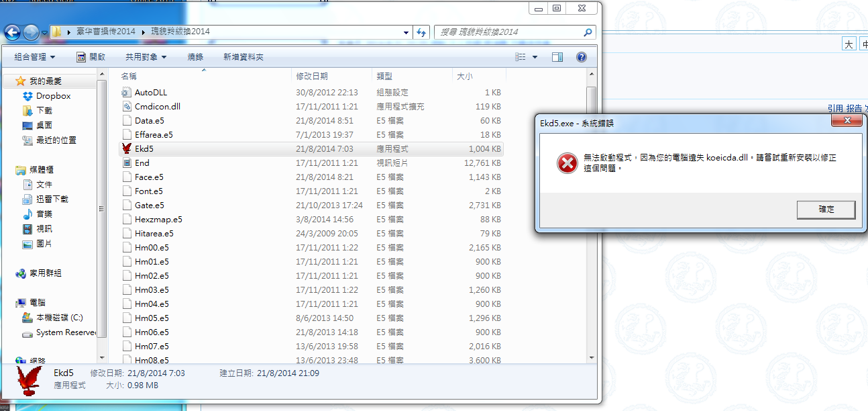Select file Hm00.e5
868x411 pixels.
[152, 247]
